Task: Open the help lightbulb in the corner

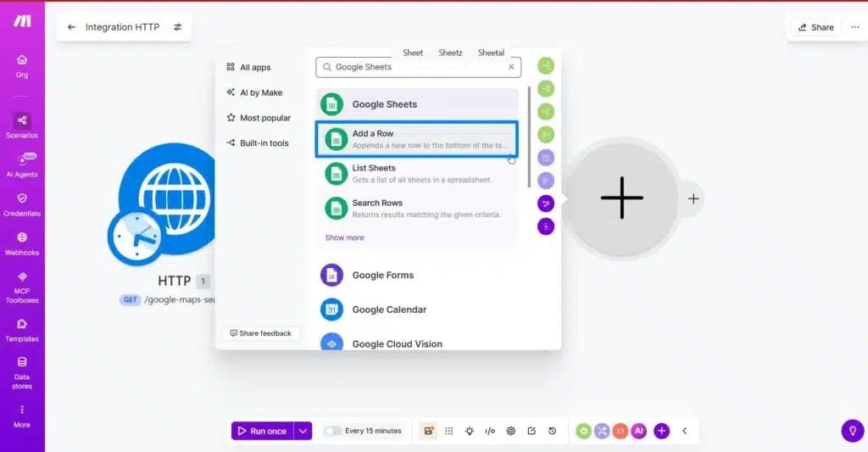Action: pos(853,431)
